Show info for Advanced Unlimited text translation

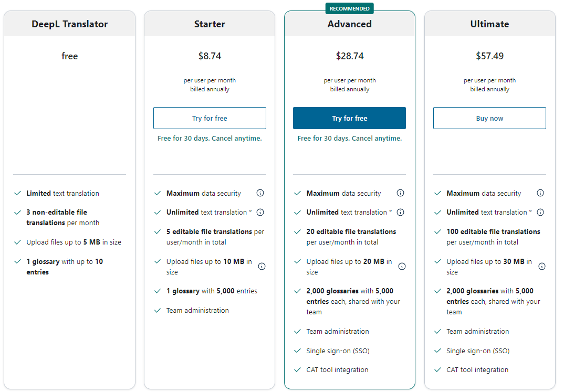coord(400,213)
